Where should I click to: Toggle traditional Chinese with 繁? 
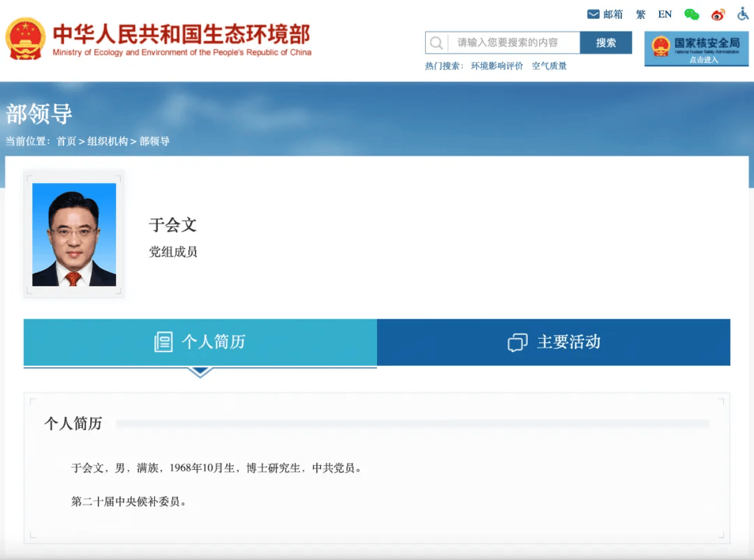640,14
